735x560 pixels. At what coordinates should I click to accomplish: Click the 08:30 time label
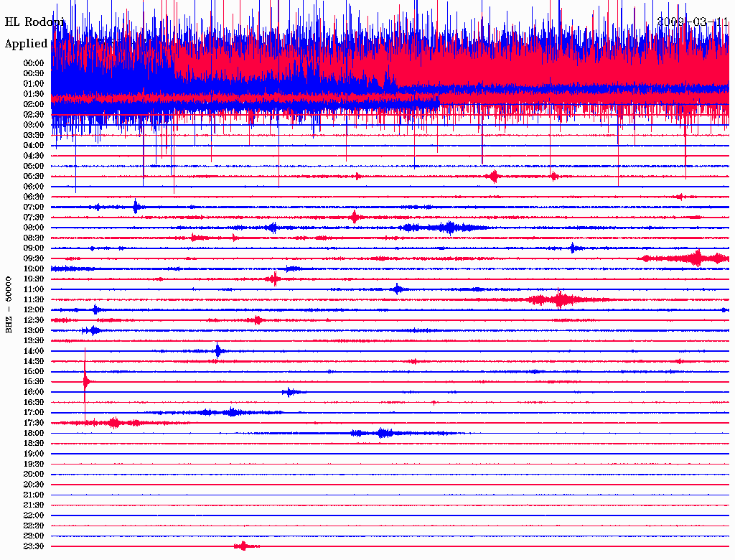[33, 238]
